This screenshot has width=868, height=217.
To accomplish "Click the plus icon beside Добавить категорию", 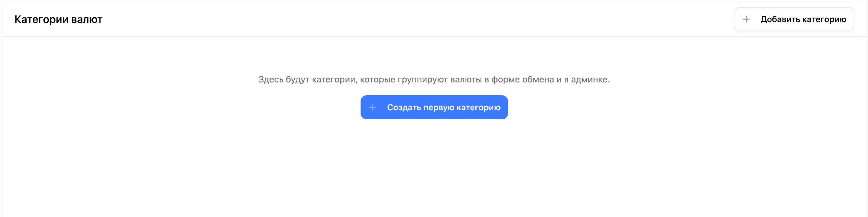I will point(746,19).
